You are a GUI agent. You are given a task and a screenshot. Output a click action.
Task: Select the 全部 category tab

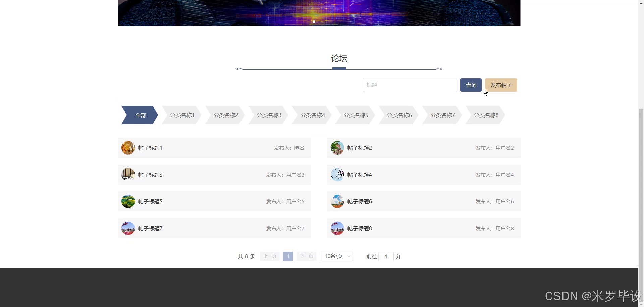tap(140, 115)
